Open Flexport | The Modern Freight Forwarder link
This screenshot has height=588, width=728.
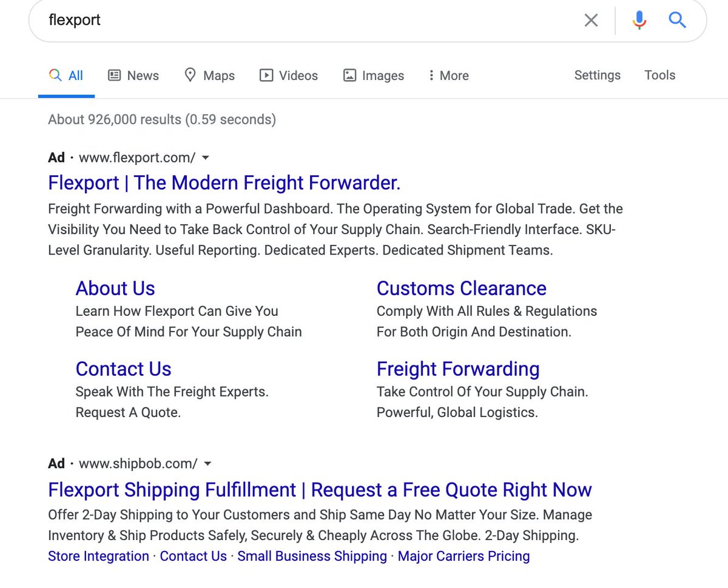(x=224, y=182)
